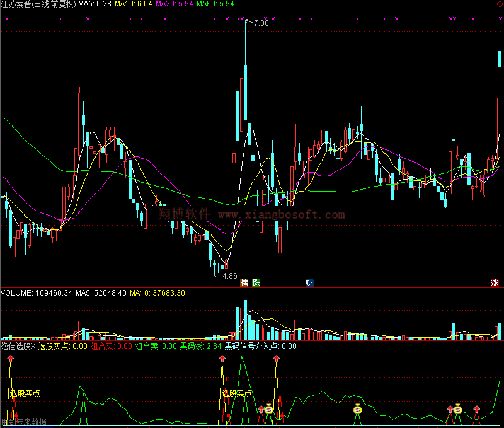The image size is (504, 428).
Task: Click the green 跌 marker icon
Action: [x=256, y=283]
